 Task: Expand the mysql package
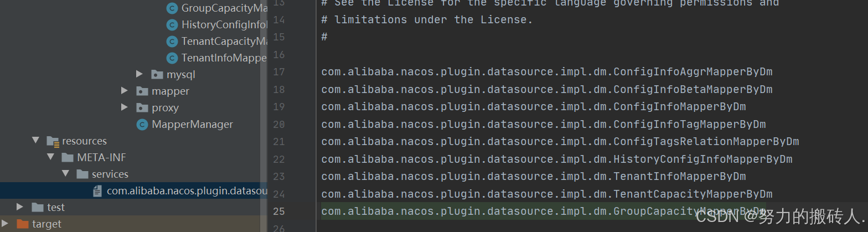click(x=139, y=74)
